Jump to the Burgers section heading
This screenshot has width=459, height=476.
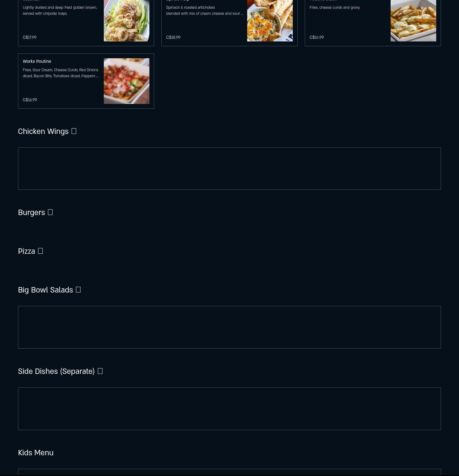[31, 212]
